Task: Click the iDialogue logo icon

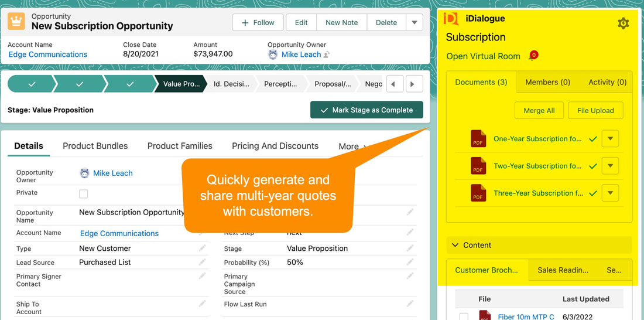Action: point(451,19)
